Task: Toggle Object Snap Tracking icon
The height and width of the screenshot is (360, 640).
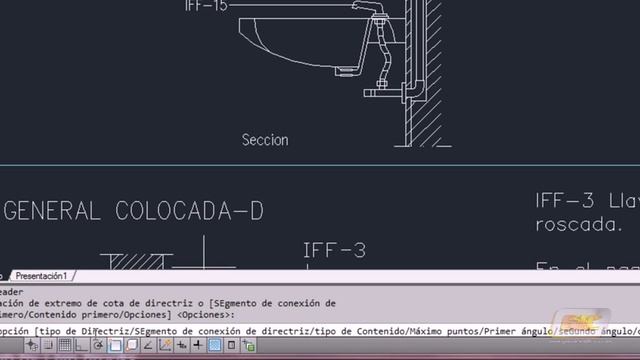Action: pos(148,346)
